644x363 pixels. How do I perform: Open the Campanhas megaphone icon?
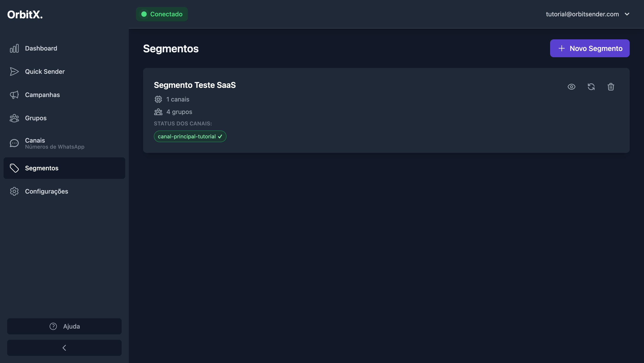pyautogui.click(x=14, y=95)
